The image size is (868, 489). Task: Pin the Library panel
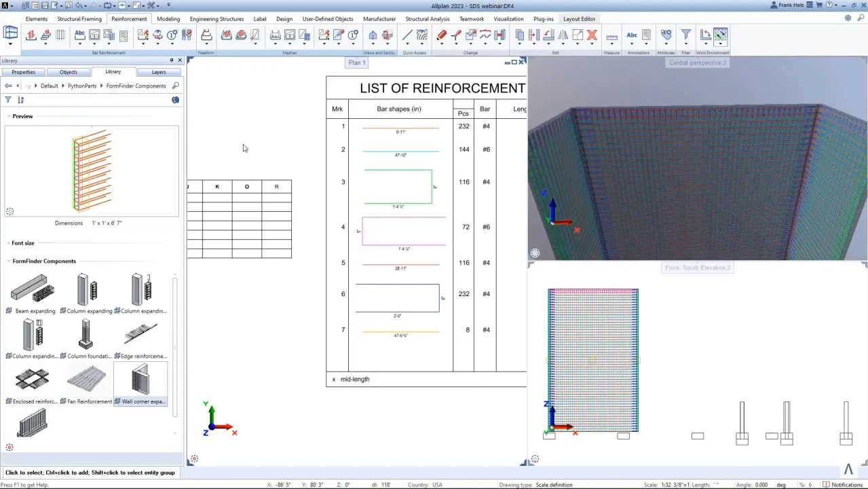point(172,60)
